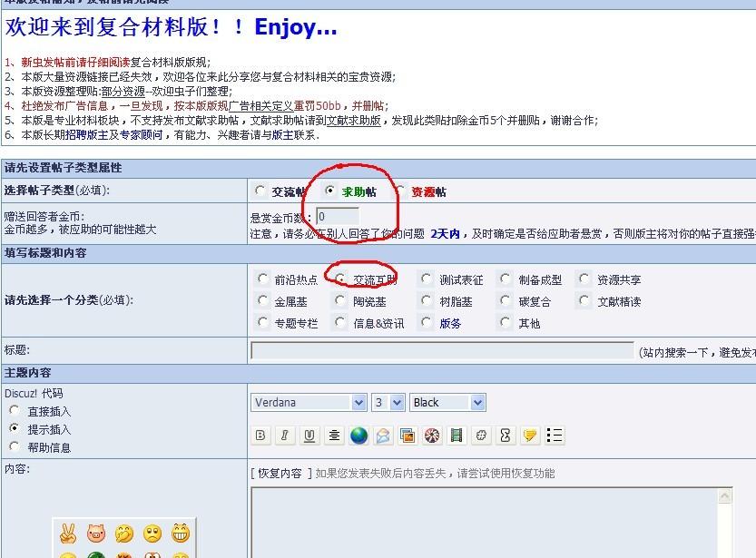Choose the 信息&资讯 category
Image resolution: width=756 pixels, height=558 pixels.
pyautogui.click(x=340, y=322)
